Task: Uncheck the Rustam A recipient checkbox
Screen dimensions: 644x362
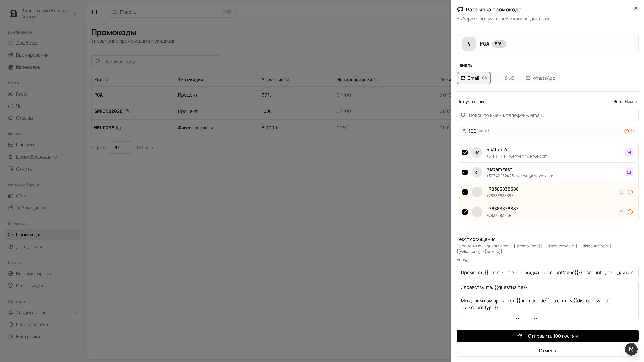Action: (465, 152)
